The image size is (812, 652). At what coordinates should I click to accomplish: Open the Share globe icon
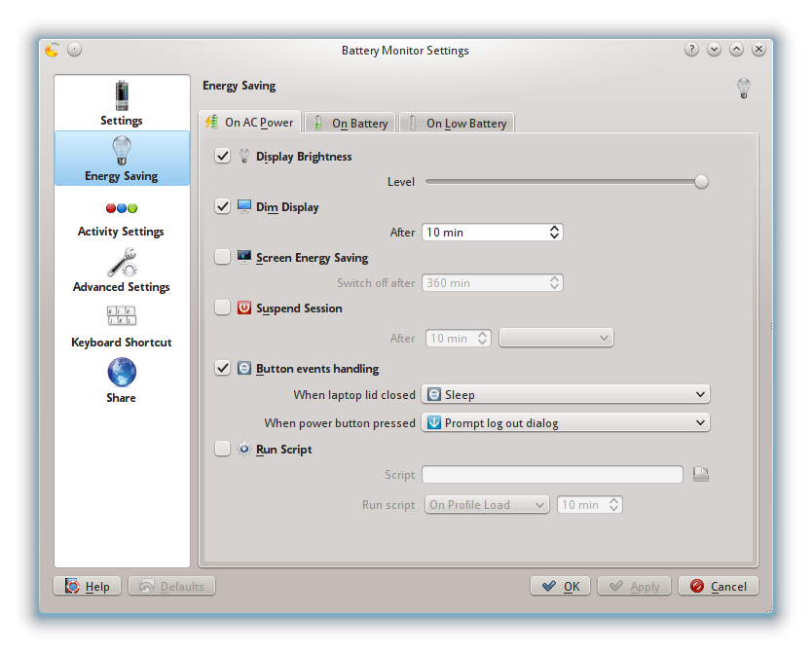(122, 372)
